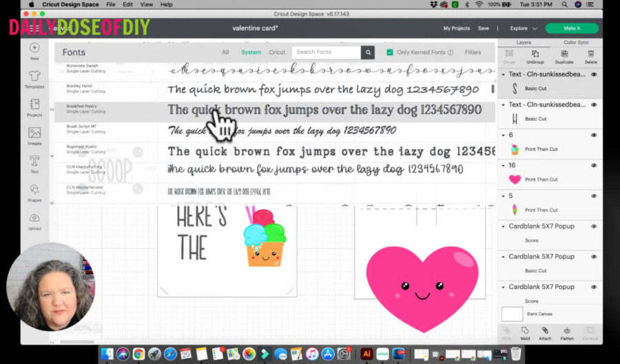Open the Explore machine dropdown

pos(524,28)
